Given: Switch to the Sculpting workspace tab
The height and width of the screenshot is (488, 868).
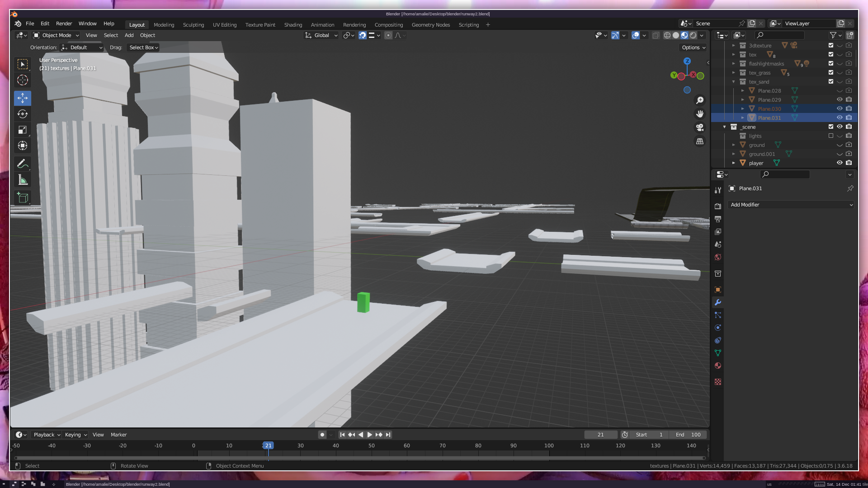Looking at the screenshot, I should tap(193, 25).
